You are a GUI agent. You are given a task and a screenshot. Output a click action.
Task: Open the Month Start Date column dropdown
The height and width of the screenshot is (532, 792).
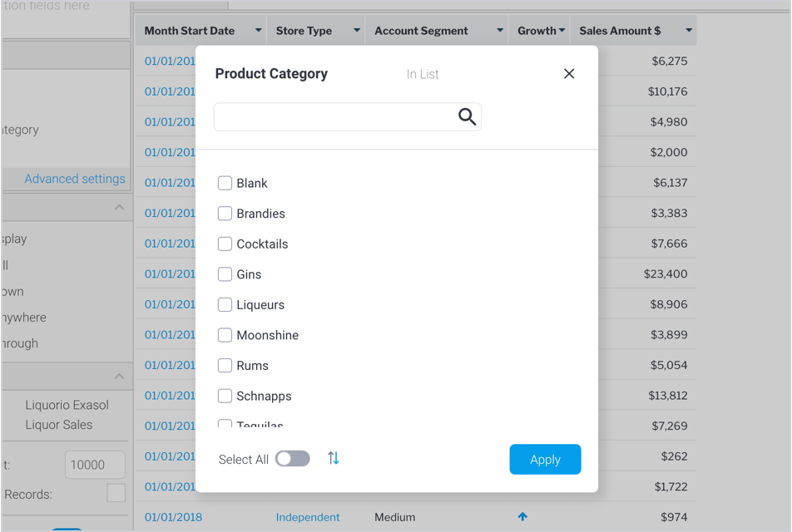tap(258, 31)
